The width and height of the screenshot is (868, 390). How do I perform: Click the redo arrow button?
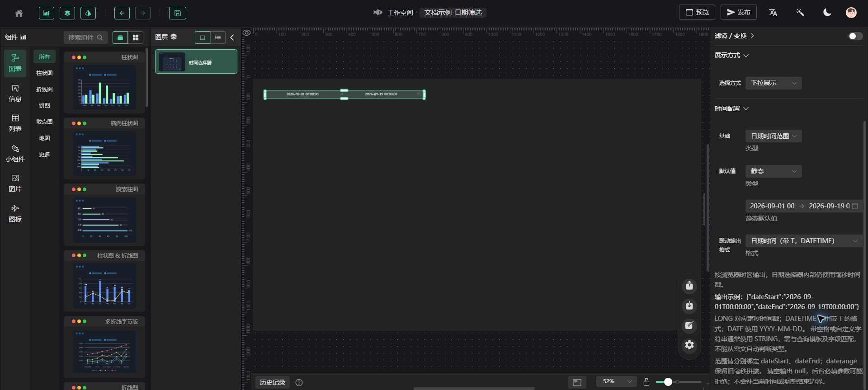[x=143, y=13]
